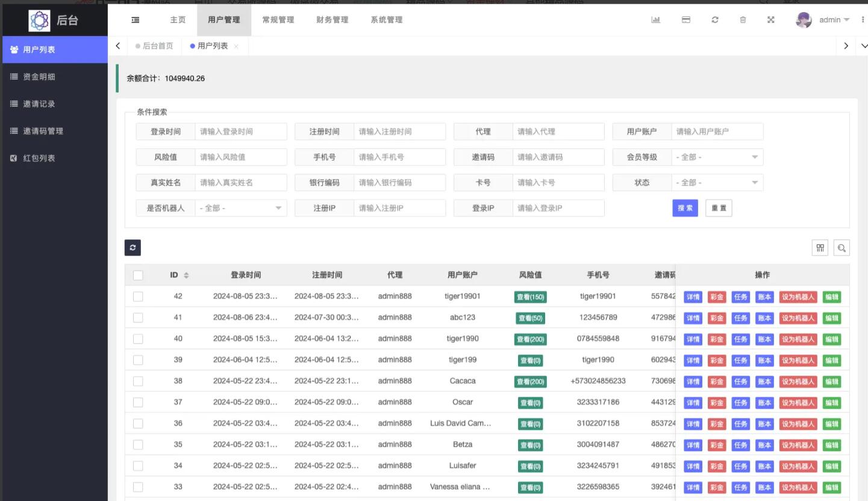The height and width of the screenshot is (501, 868).
Task: Open the 是否机器人 dropdown
Action: [x=241, y=208]
